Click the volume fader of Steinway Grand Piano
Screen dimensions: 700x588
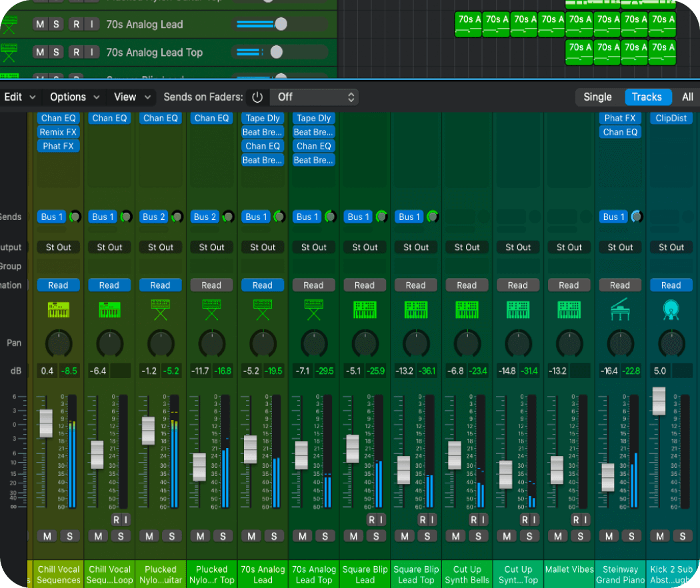click(607, 477)
